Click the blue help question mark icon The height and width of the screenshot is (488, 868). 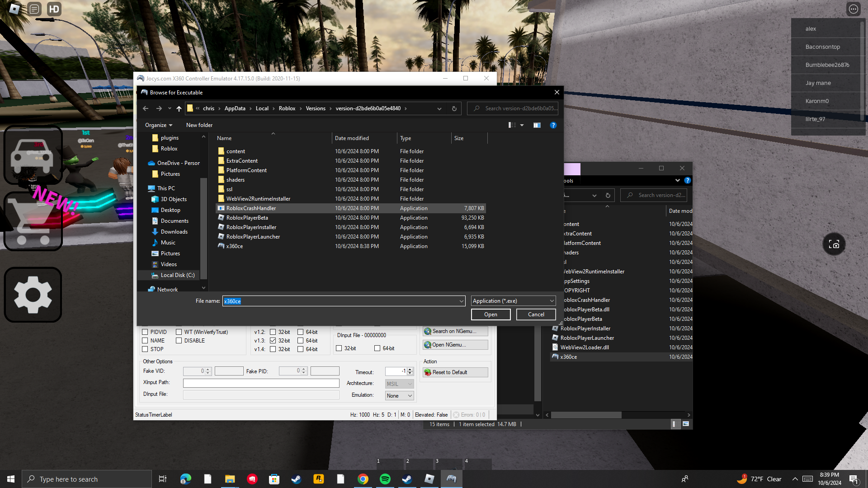tap(553, 125)
